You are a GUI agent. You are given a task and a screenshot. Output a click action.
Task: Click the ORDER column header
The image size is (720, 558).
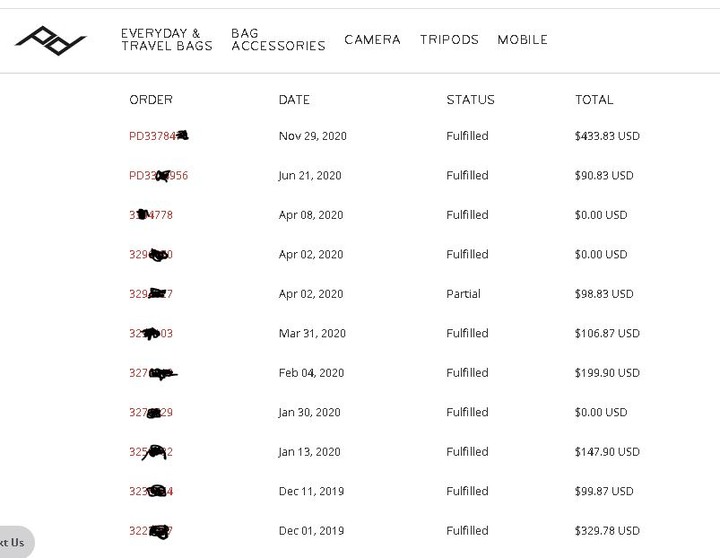151,100
